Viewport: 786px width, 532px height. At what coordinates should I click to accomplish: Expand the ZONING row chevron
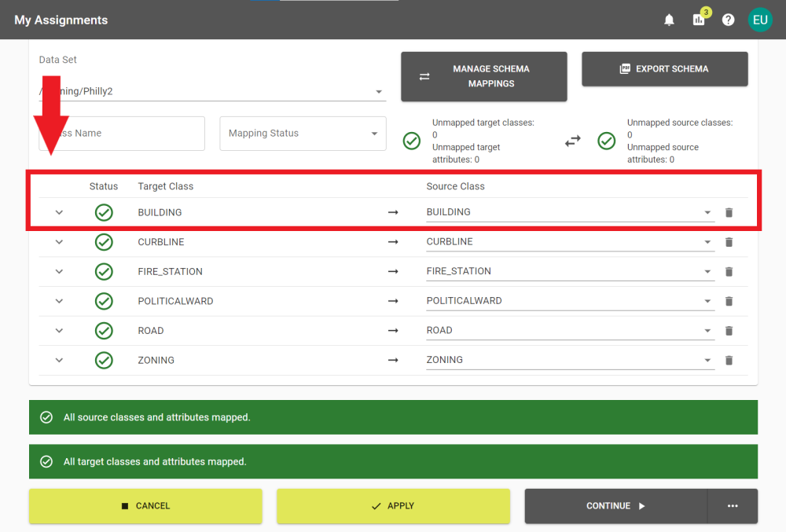coord(59,360)
